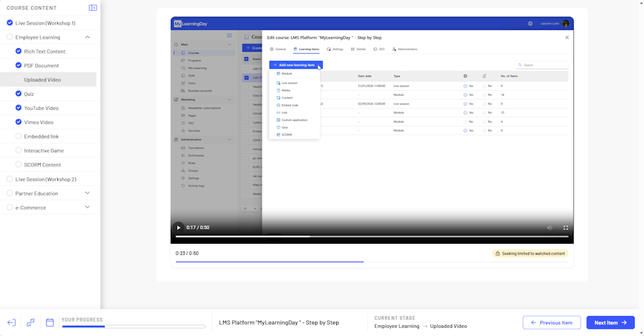Click the exit course arrow icon
Viewport: 644px width, 336px height.
12,323
